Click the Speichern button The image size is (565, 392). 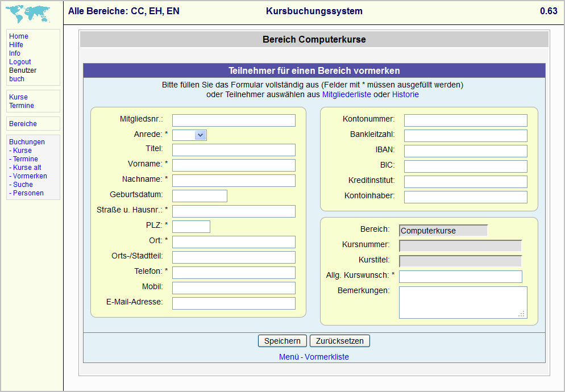coord(282,341)
